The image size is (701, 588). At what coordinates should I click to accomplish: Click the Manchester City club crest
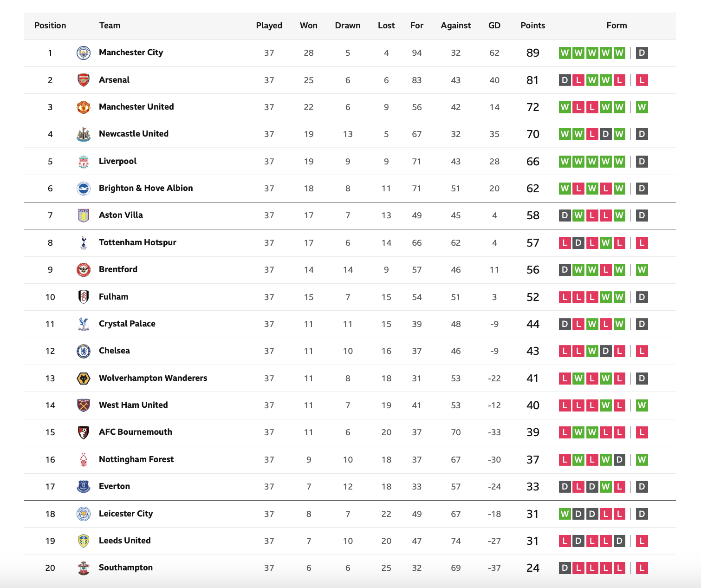[x=84, y=53]
